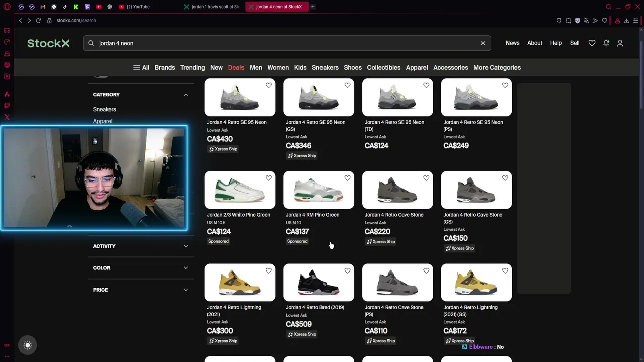
Task: Favorite Jordan 4 Retro SE 95 Neon (GS)
Action: pos(347,85)
